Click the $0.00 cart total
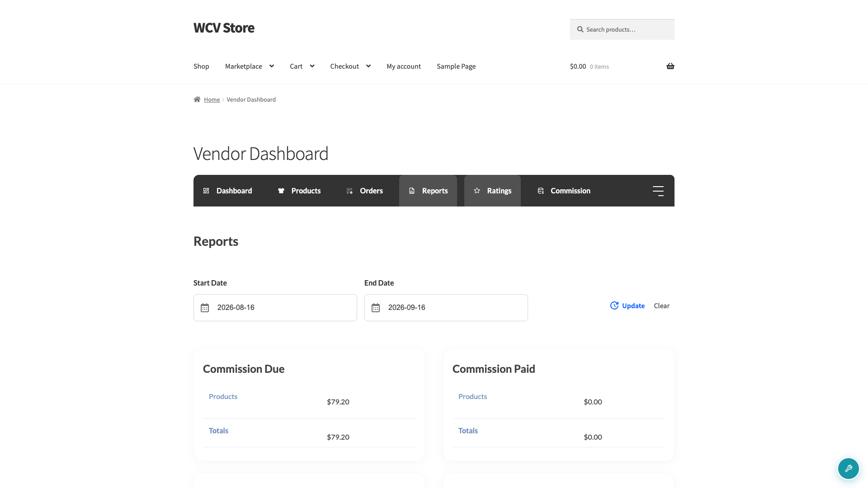The width and height of the screenshot is (868, 488). point(578,66)
